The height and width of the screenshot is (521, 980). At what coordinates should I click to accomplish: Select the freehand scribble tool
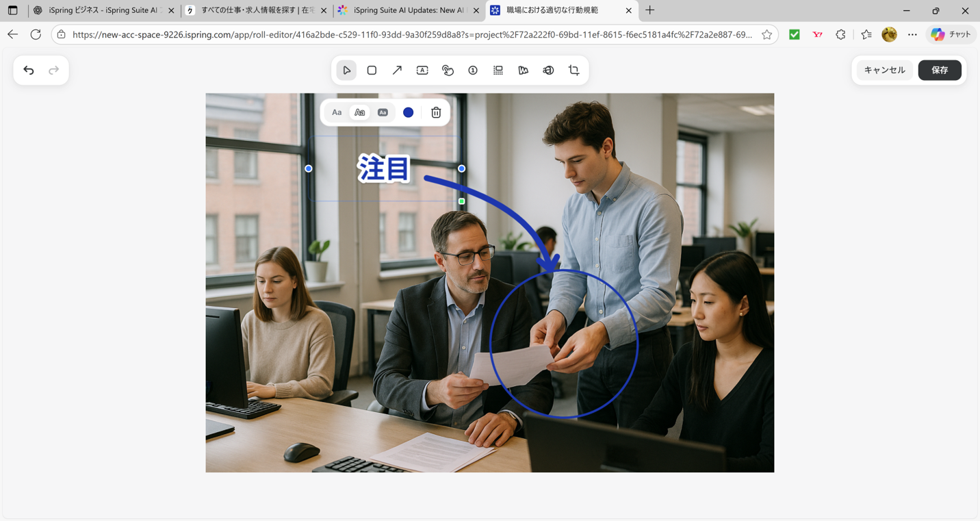pyautogui.click(x=523, y=70)
